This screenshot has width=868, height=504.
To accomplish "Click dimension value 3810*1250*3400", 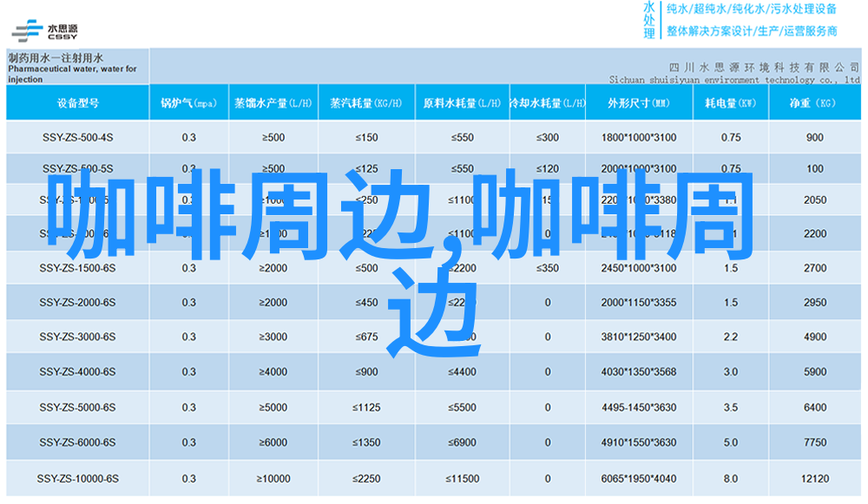I will (639, 337).
